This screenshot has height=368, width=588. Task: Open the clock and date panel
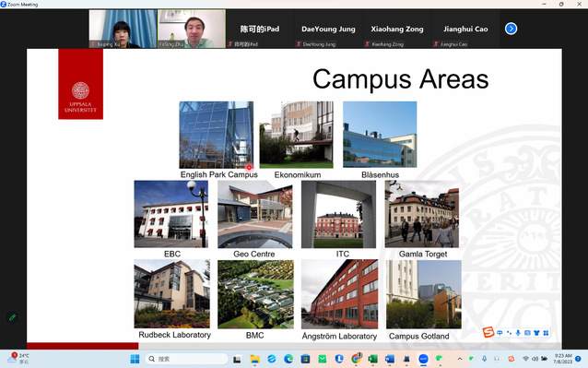coord(562,359)
